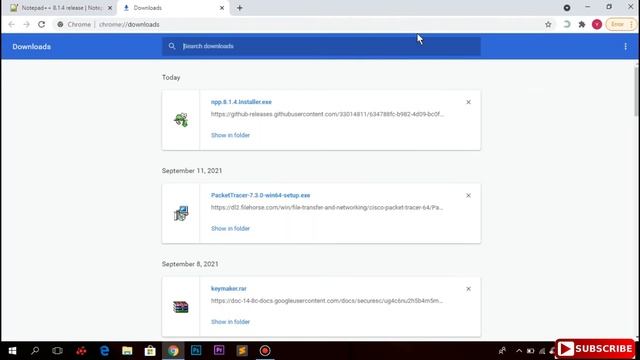Open Photoshop from taskbar
The height and width of the screenshot is (360, 640).
pyautogui.click(x=196, y=351)
